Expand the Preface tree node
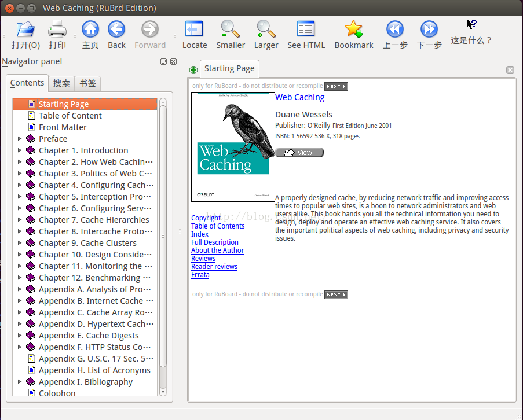The height and width of the screenshot is (420, 523). pyautogui.click(x=20, y=139)
